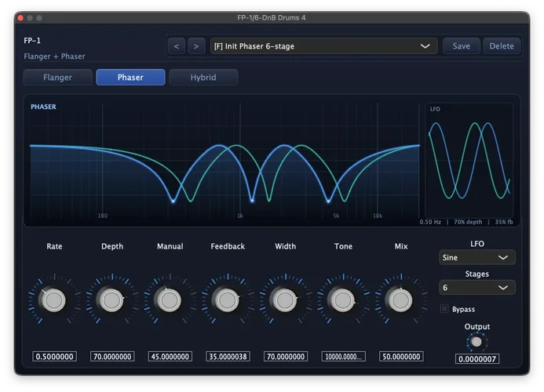Screen dimensions: 544x392
Task: Click the Flanger + Phaser subtitle
Action: click(x=54, y=56)
